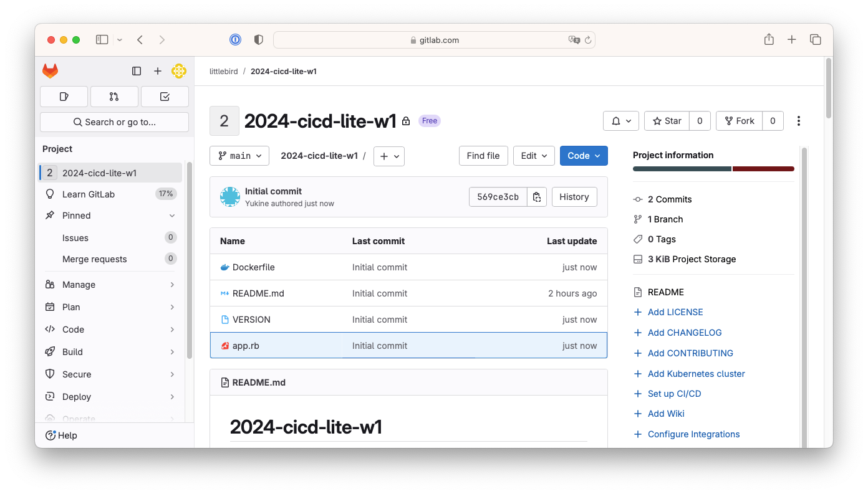
Task: Open Merge requests in sidebar
Action: [110, 259]
